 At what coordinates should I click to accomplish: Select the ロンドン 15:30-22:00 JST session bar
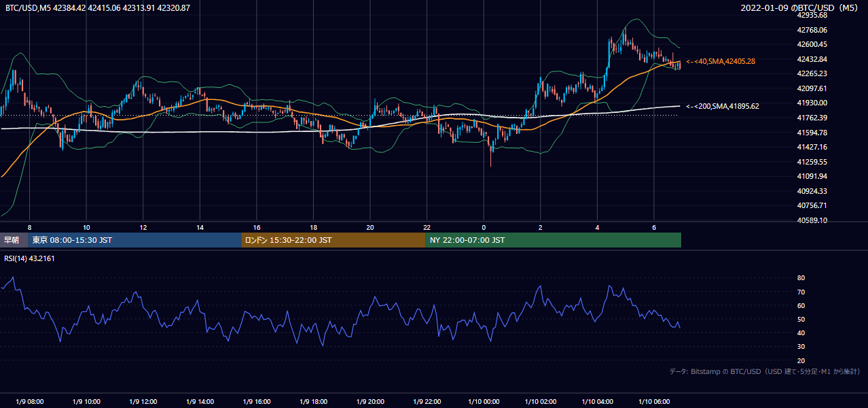point(333,240)
